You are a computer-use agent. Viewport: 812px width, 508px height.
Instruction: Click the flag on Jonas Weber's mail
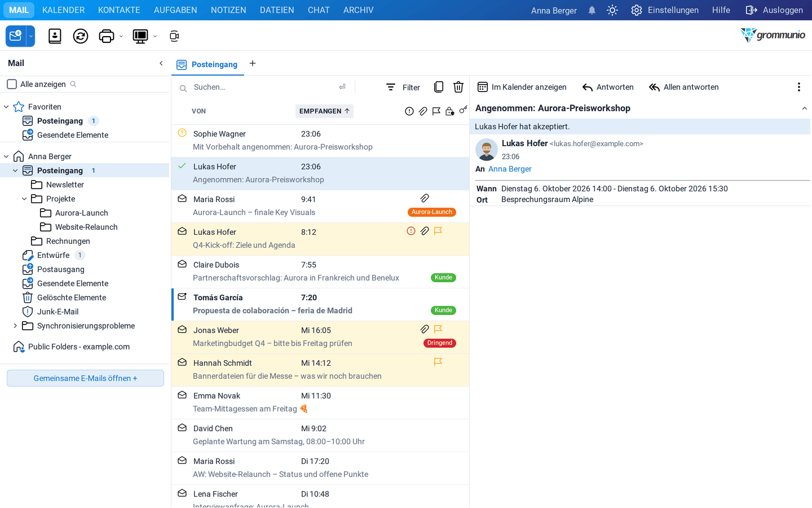438,329
